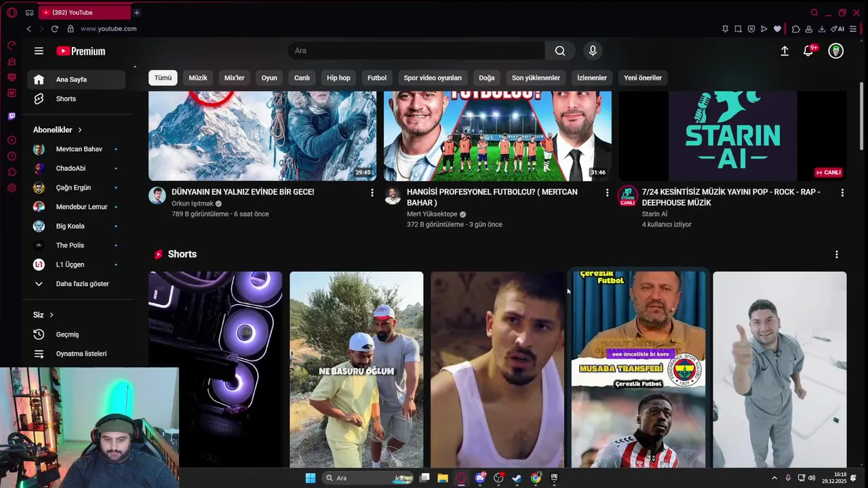Open the Shorts shelf options menu
The height and width of the screenshot is (488, 868).
[836, 254]
